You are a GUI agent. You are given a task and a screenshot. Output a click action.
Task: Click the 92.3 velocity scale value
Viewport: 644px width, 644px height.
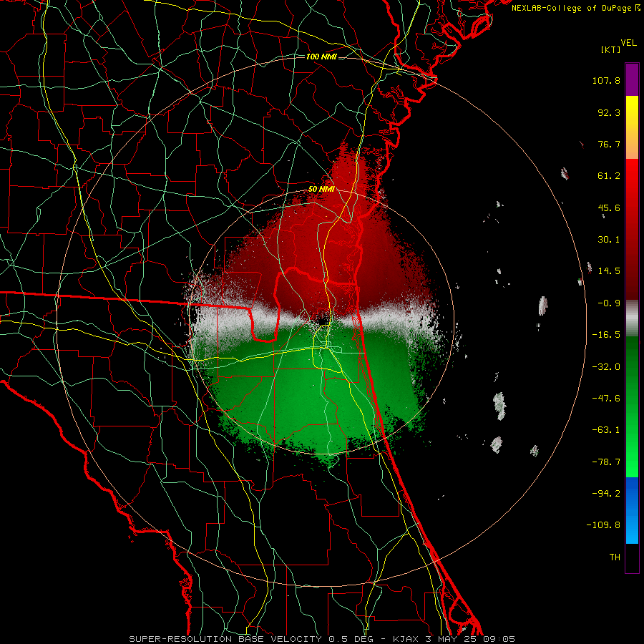[609, 112]
